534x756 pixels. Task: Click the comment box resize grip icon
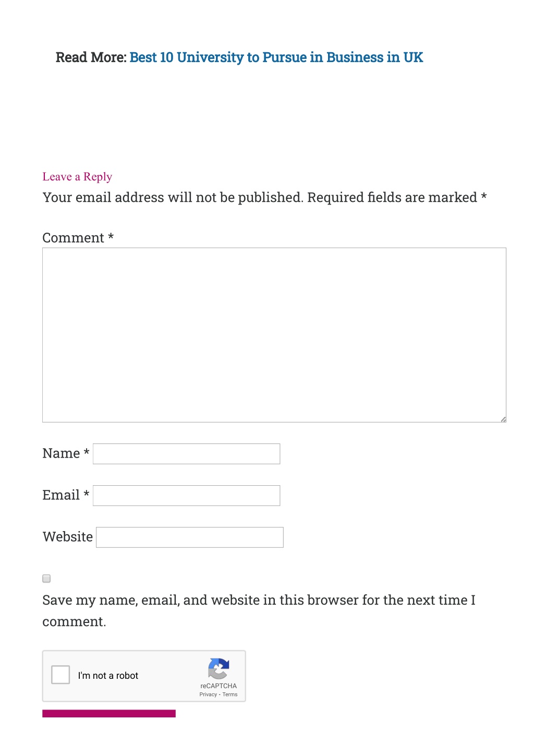(503, 419)
